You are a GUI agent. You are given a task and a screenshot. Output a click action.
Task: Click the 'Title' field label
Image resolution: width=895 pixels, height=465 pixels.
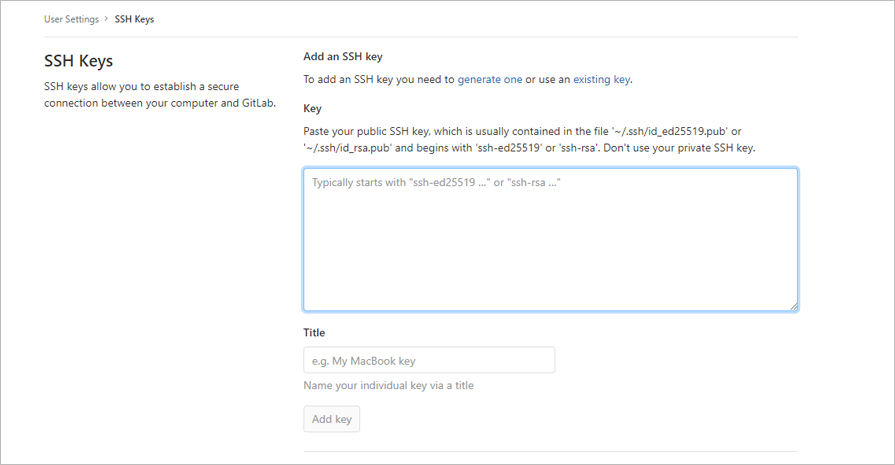314,333
